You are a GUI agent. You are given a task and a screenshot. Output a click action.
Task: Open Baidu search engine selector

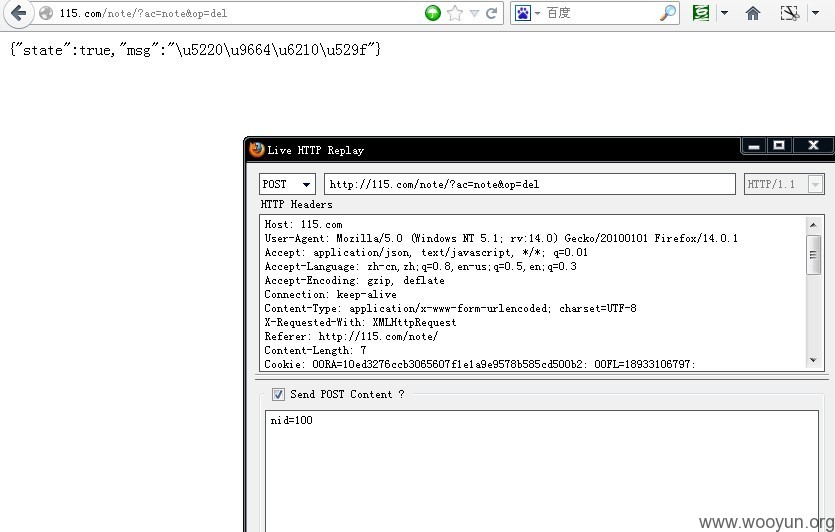[x=527, y=13]
